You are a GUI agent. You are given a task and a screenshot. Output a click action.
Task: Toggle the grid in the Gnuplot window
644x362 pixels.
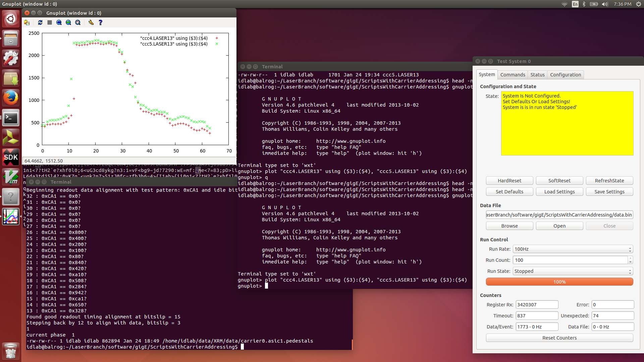pos(50,22)
